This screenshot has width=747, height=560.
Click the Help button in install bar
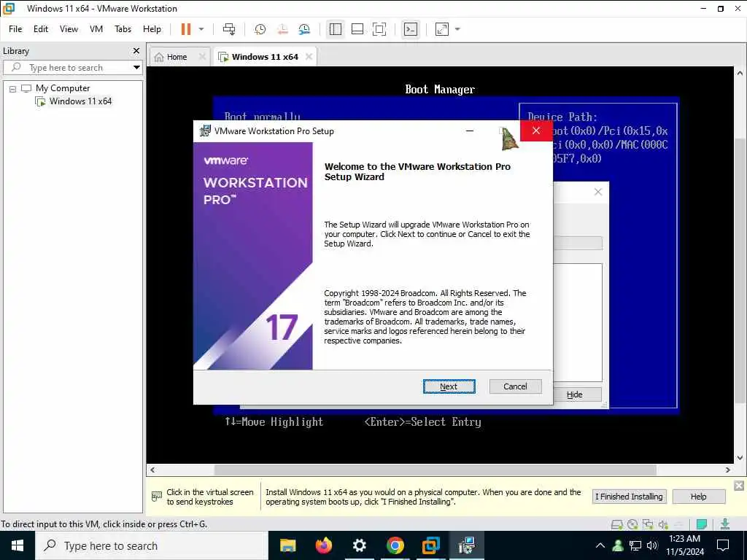tap(698, 496)
